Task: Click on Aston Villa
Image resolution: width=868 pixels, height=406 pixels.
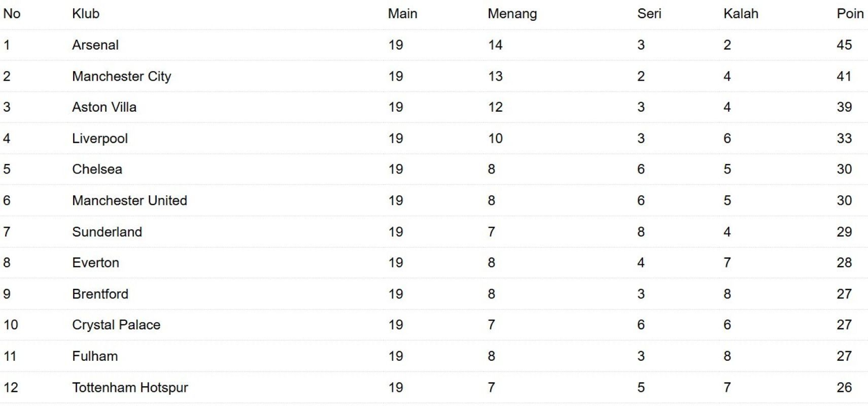Action: [x=104, y=107]
